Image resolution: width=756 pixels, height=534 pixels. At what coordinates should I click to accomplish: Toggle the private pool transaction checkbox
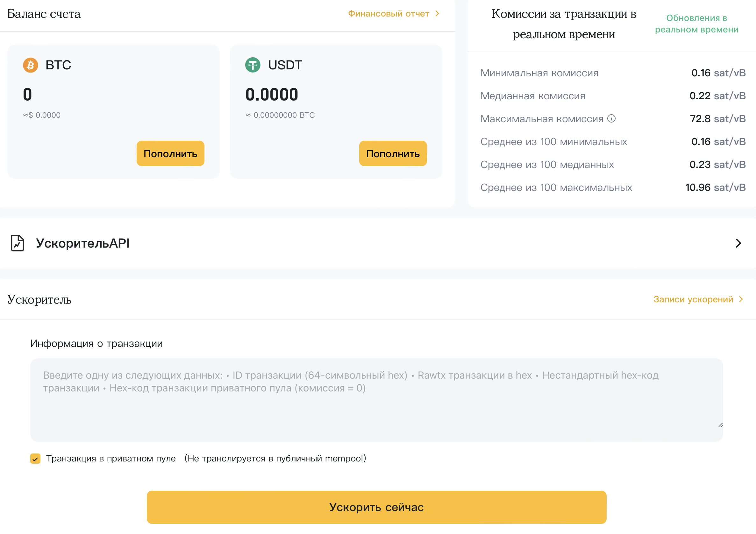pyautogui.click(x=35, y=458)
